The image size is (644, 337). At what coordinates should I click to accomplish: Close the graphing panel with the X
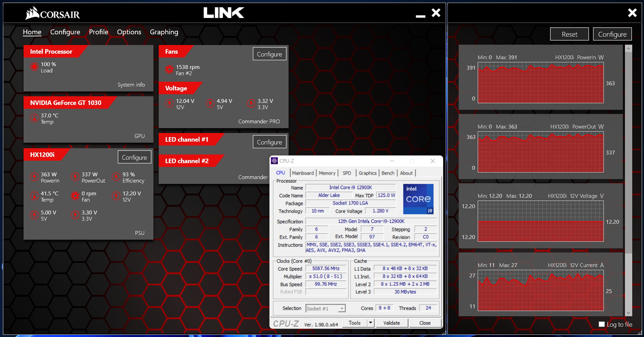coord(632,13)
